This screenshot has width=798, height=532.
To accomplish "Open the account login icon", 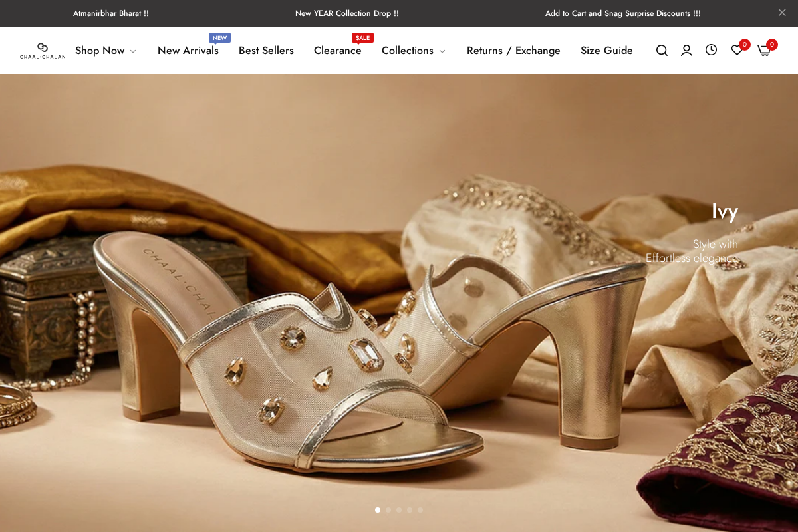I will pyautogui.click(x=686, y=50).
